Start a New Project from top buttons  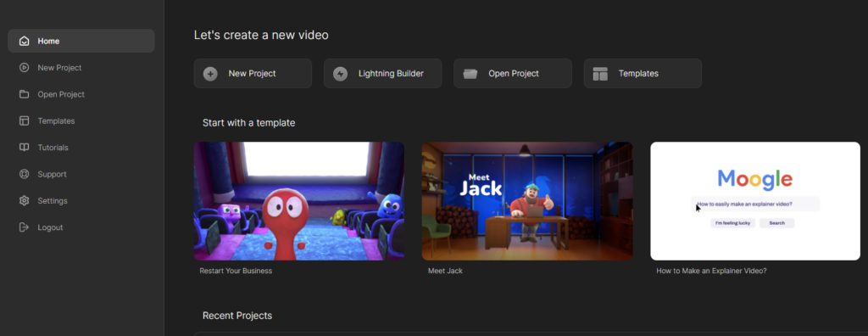[x=253, y=73]
